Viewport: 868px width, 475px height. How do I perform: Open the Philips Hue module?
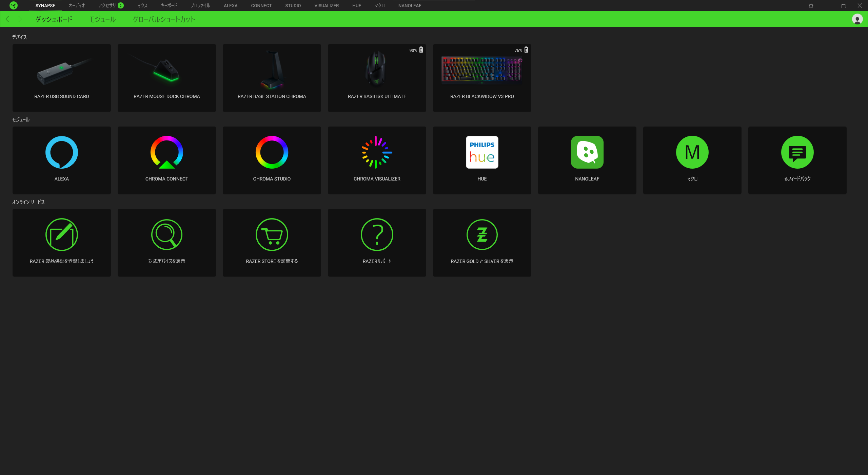[482, 160]
